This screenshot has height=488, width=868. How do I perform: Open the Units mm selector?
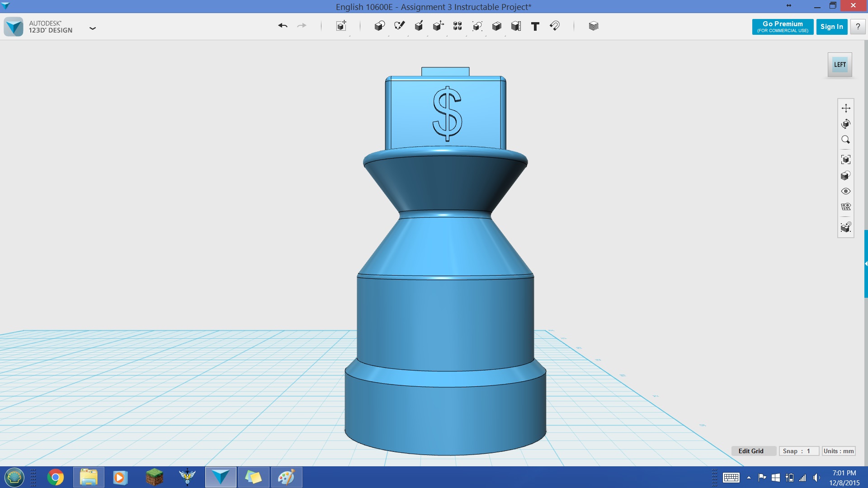point(839,451)
